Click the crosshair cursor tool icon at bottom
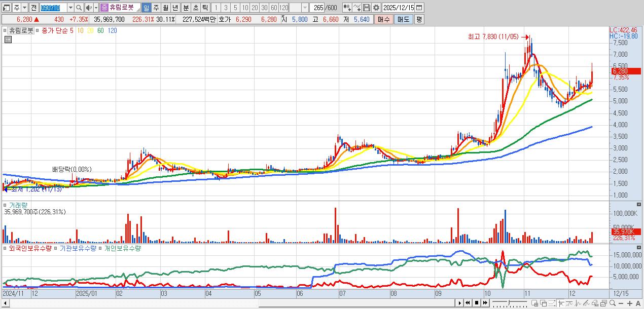 [x=561, y=303]
